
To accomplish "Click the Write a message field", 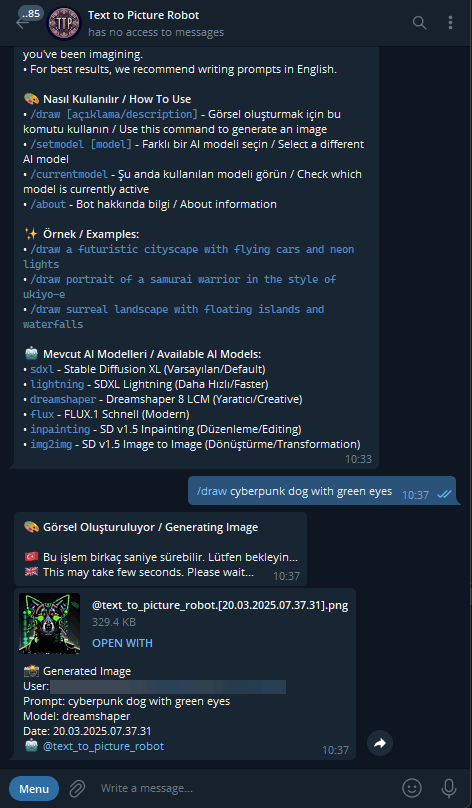I will 242,788.
